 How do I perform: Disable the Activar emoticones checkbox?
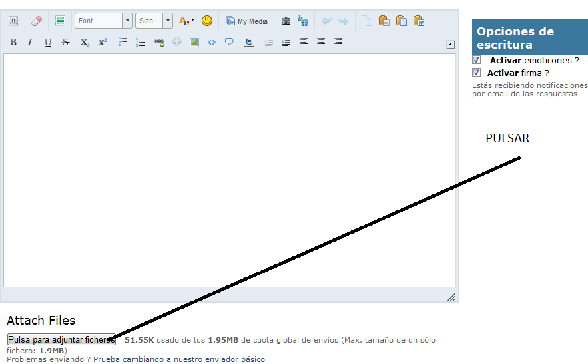476,60
